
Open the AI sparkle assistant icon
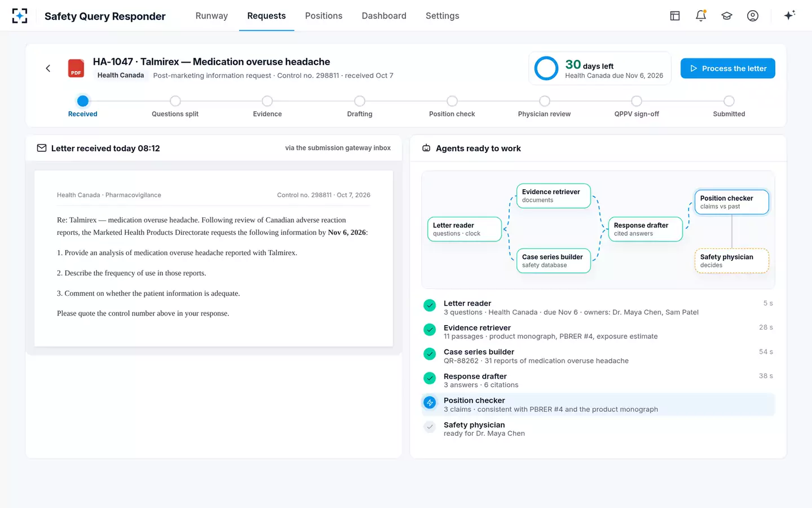click(789, 15)
